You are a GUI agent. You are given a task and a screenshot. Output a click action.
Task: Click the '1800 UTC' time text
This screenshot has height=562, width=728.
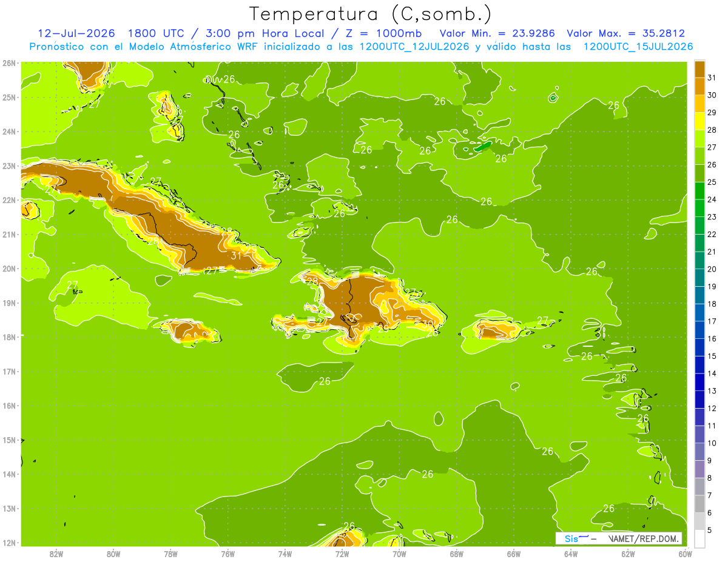[x=157, y=33]
